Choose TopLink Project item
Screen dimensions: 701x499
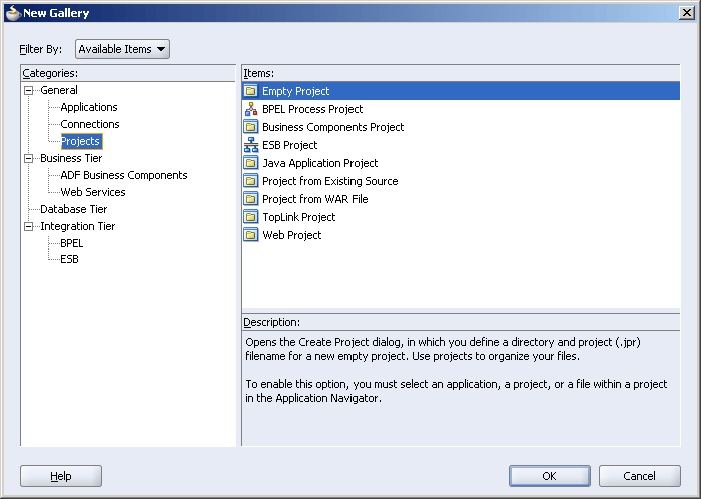299,217
